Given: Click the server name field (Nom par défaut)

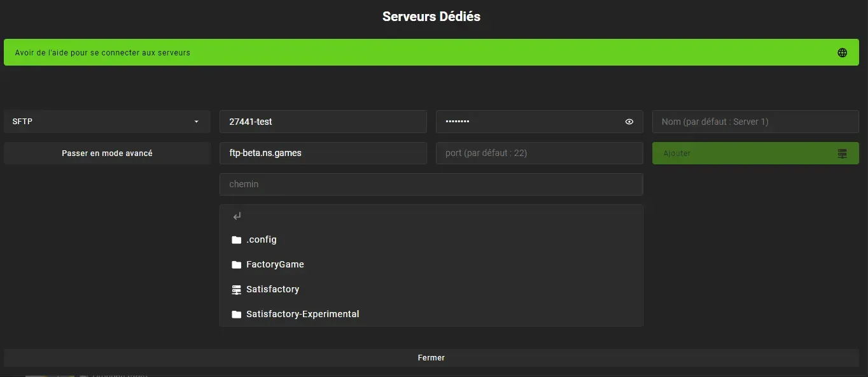Looking at the screenshot, I should click(x=755, y=122).
